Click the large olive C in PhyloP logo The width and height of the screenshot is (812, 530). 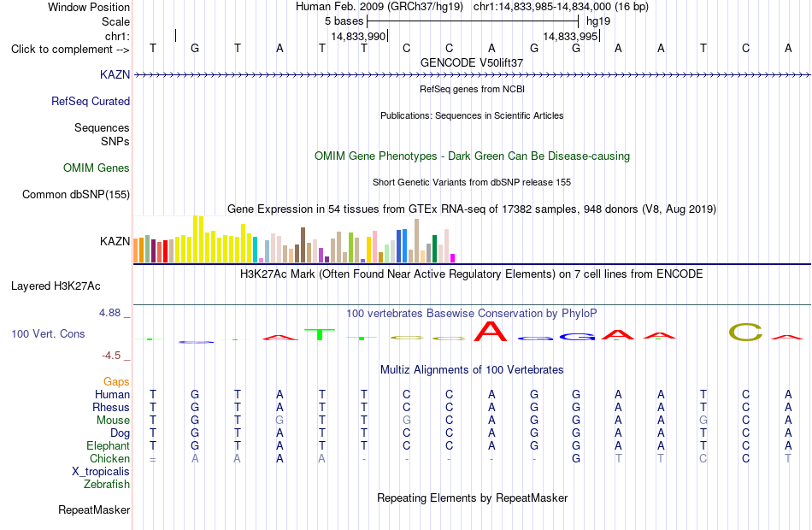tap(745, 332)
